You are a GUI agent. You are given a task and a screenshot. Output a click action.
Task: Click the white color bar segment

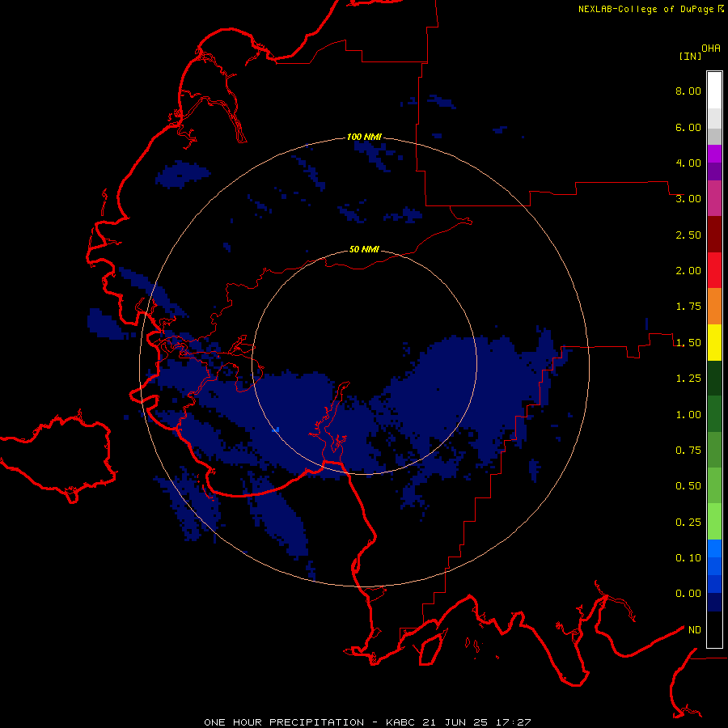tap(714, 91)
